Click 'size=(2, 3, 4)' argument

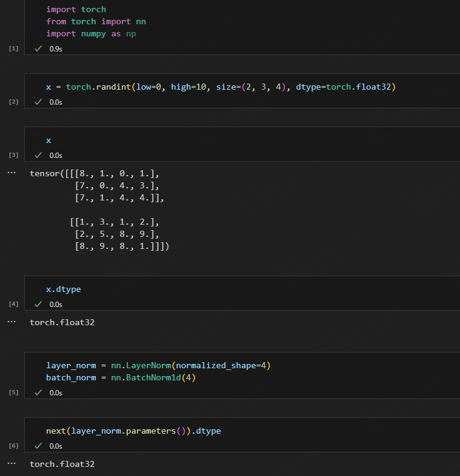[x=251, y=87]
